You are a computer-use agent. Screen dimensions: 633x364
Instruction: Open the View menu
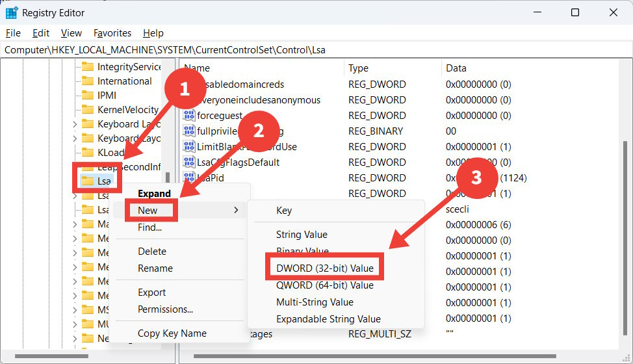pyautogui.click(x=71, y=33)
